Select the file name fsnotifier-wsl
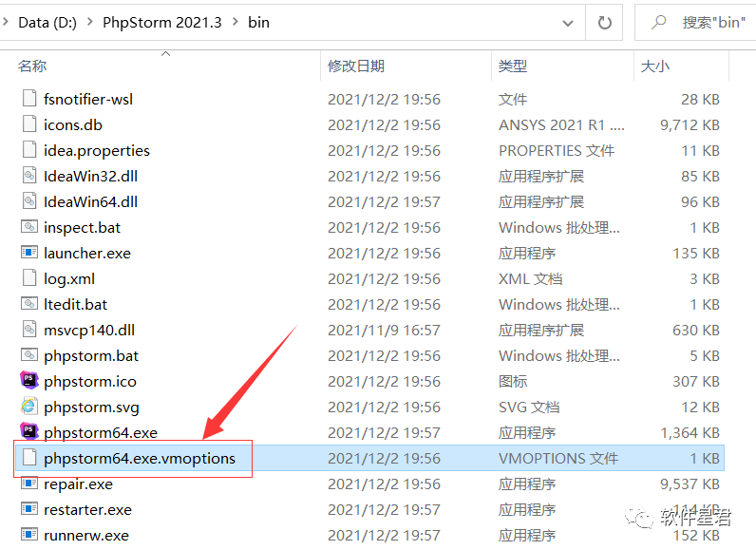 [88, 100]
